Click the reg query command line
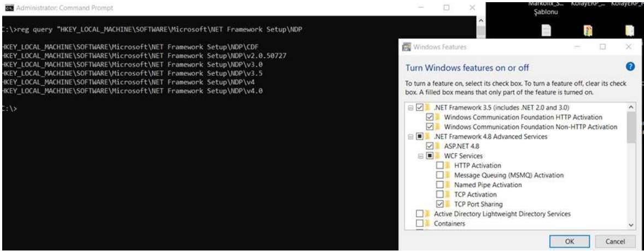The width and height of the screenshot is (644, 251). click(153, 29)
